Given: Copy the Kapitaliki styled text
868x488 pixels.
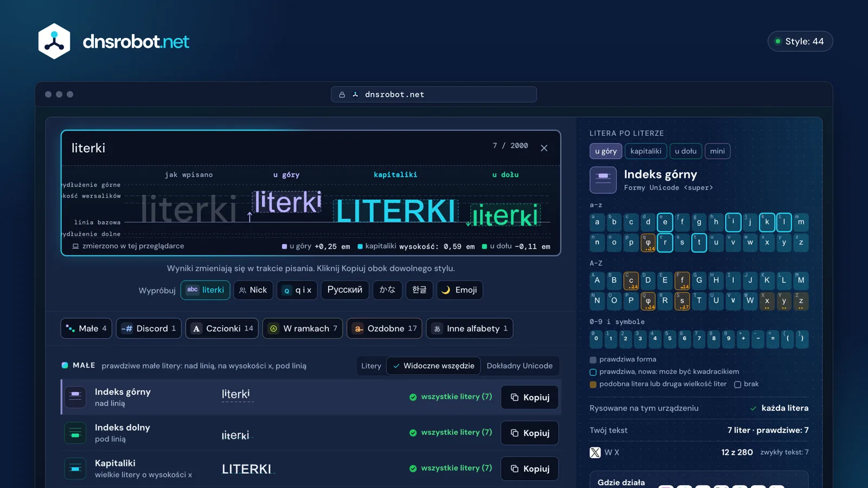Looking at the screenshot, I should coord(529,469).
